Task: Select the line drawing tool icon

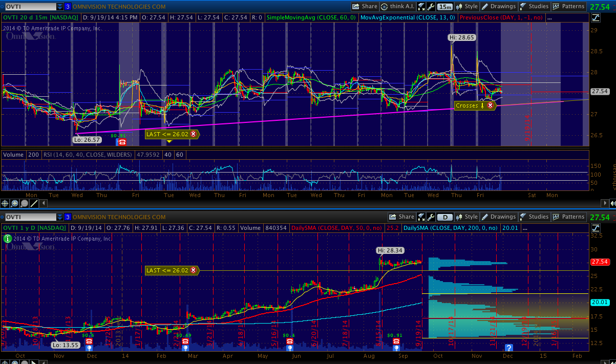Action: point(34,203)
